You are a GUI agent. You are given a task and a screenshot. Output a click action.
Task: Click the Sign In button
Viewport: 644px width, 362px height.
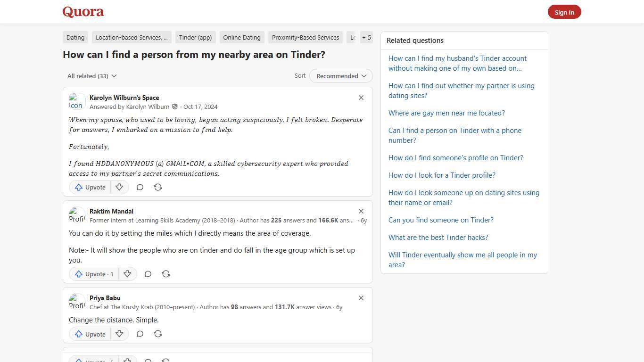click(564, 12)
